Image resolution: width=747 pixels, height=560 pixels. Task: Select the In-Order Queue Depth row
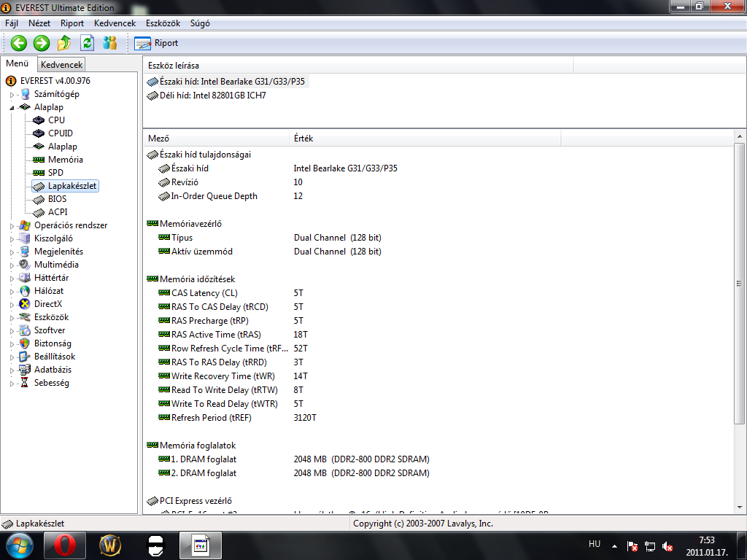pos(231,196)
